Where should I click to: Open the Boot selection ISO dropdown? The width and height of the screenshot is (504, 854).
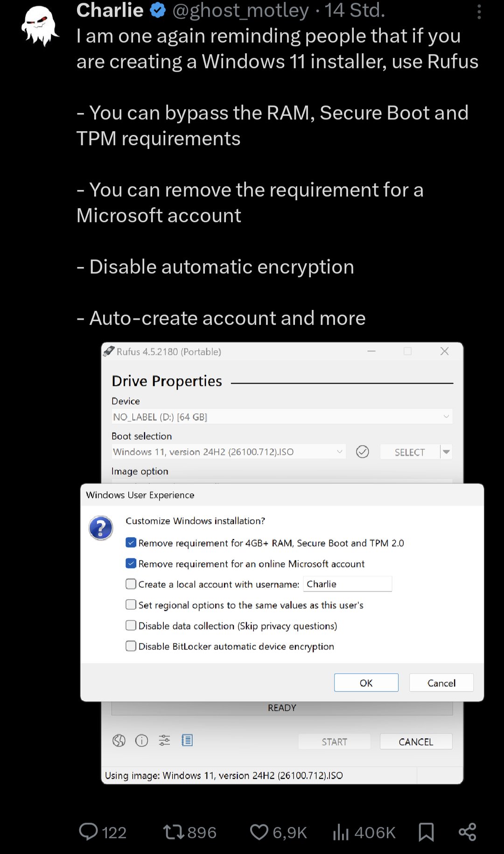339,452
